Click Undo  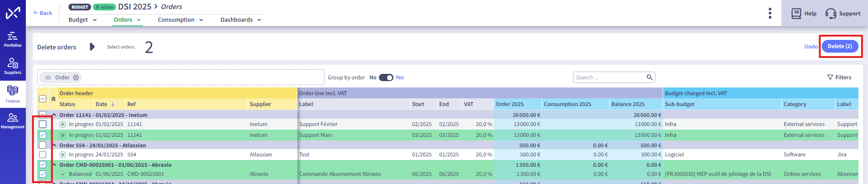click(811, 46)
